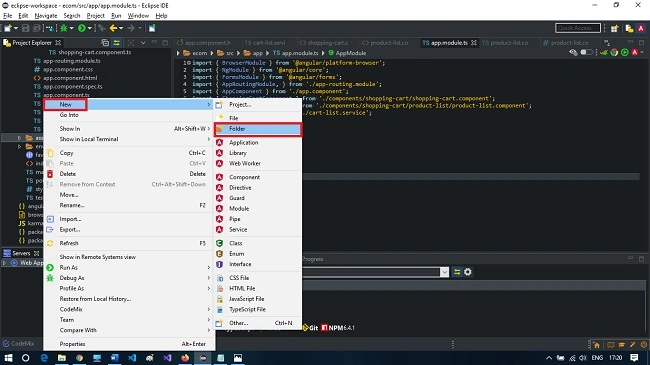Viewport: 650px width, 365px height.
Task: Click the CodeMix status bar item
Action: click(x=19, y=343)
